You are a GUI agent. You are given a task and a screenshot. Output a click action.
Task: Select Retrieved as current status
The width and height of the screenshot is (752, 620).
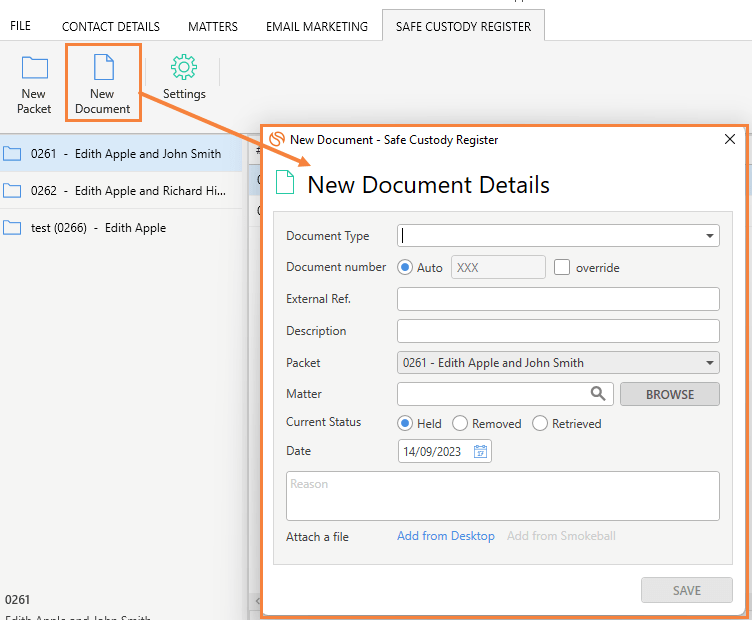(540, 423)
